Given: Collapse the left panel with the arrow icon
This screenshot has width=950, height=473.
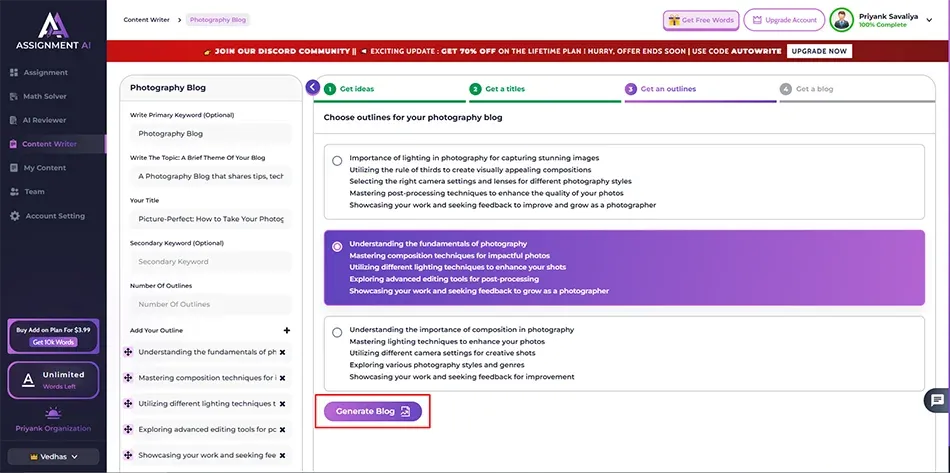Looking at the screenshot, I should pos(313,88).
